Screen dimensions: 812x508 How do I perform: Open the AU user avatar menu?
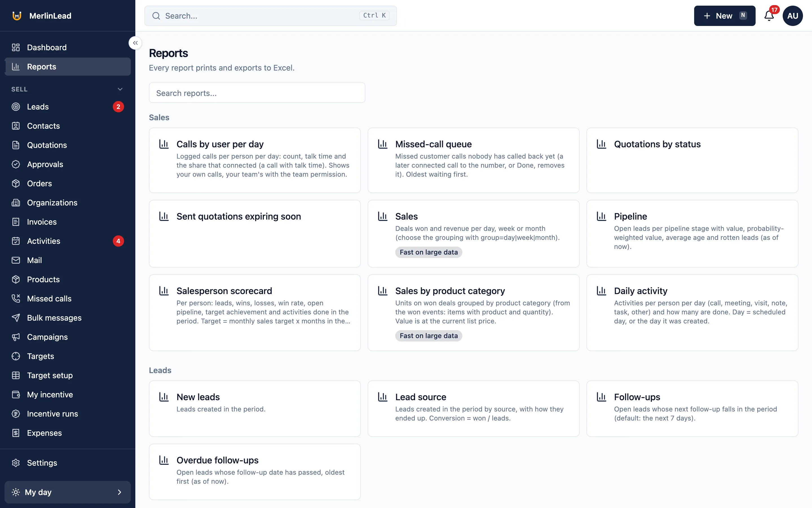793,16
